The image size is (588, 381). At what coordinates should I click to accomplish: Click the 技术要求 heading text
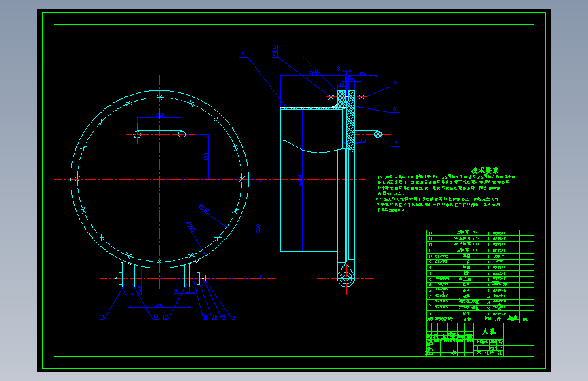coord(485,170)
